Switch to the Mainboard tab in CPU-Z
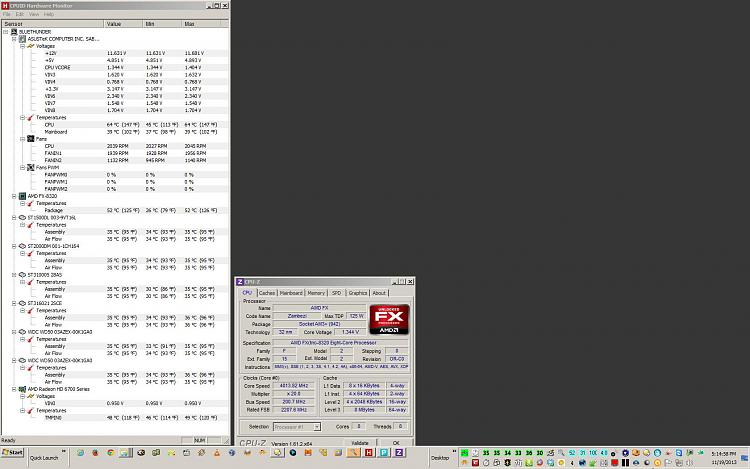The height and width of the screenshot is (469, 750). point(291,293)
